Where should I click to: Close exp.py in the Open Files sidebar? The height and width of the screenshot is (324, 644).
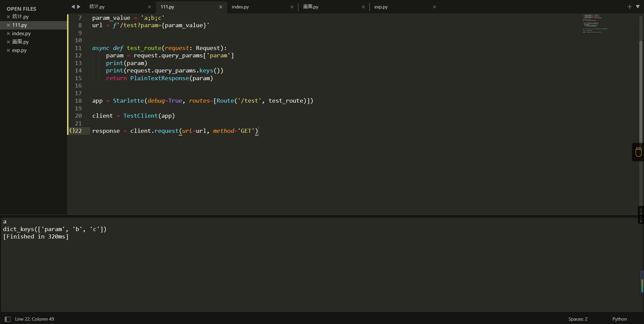tap(8, 50)
